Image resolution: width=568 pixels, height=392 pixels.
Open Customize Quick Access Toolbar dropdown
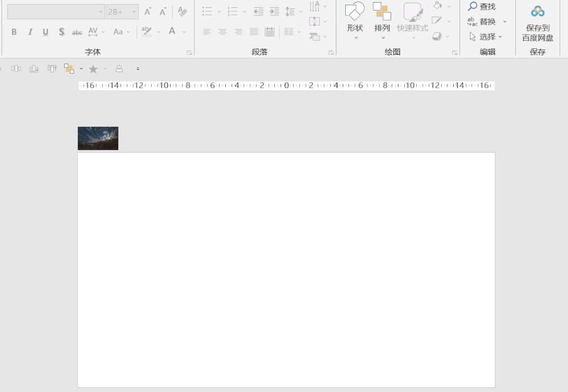coord(137,69)
